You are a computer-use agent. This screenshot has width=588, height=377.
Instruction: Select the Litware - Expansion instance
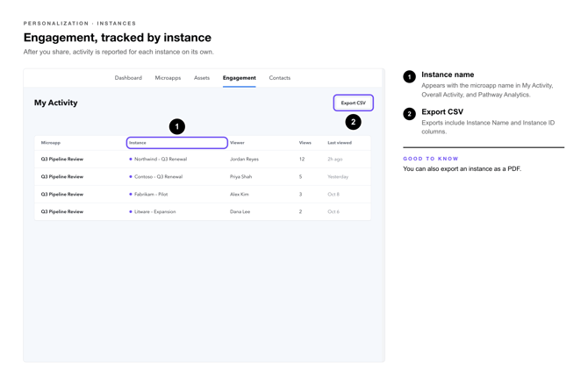coord(154,212)
